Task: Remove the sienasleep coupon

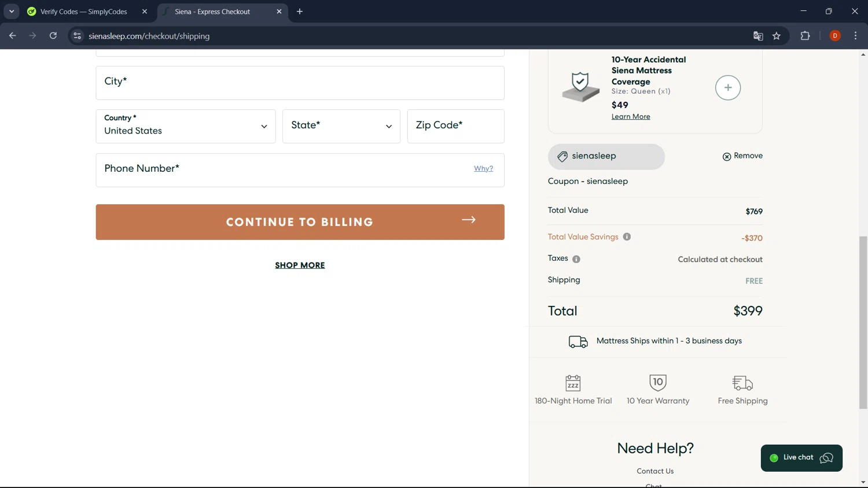Action: pos(742,156)
